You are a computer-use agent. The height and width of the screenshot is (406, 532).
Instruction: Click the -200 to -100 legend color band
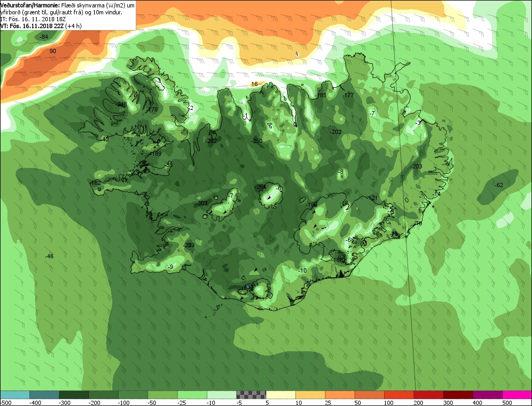(103, 395)
